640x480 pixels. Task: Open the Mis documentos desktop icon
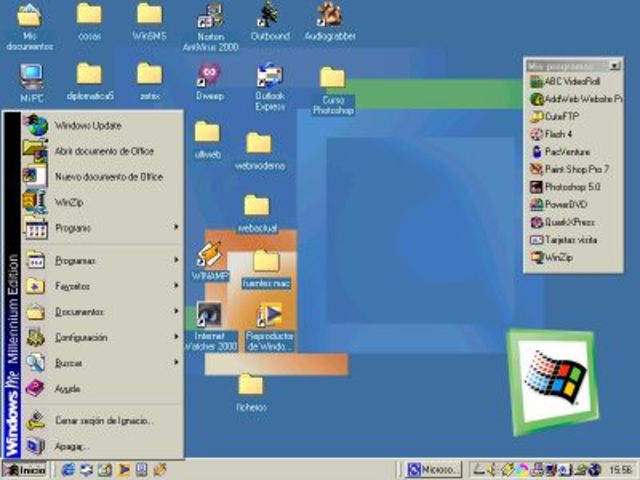click(x=29, y=27)
